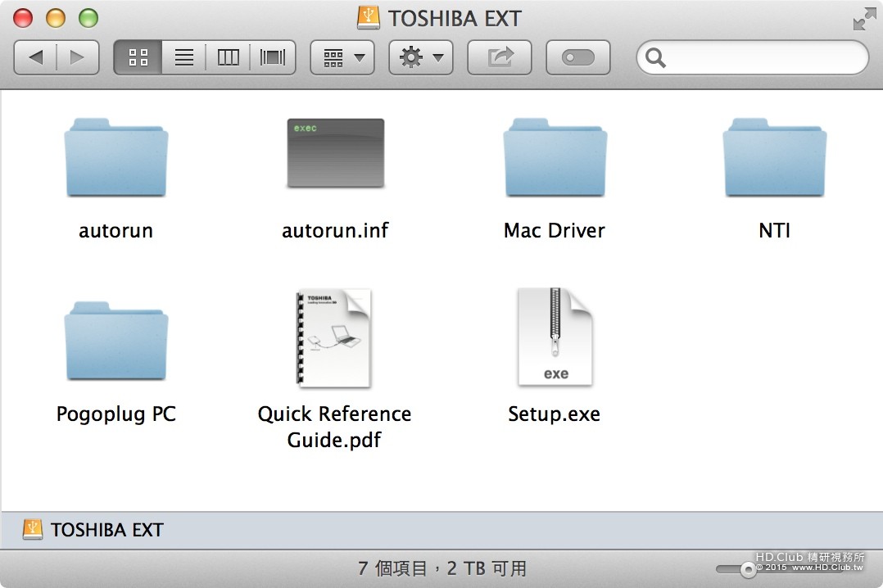Click TOSHIBA EXT in the path bar

tap(107, 530)
